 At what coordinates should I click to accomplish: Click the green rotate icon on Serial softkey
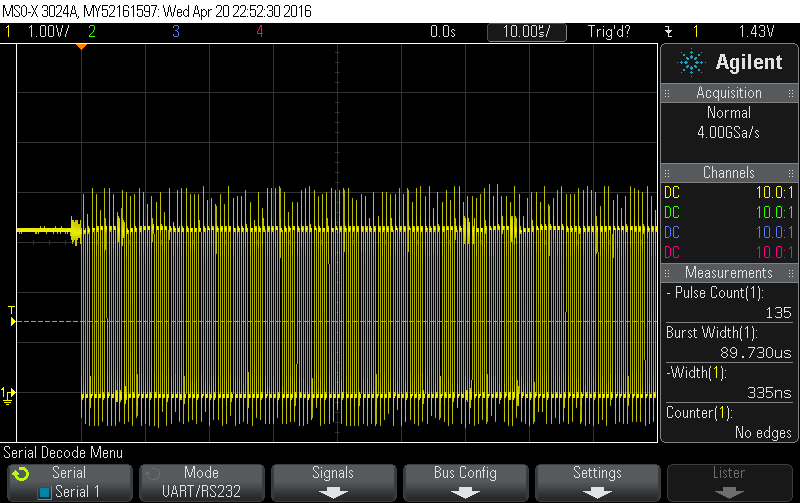pyautogui.click(x=20, y=473)
